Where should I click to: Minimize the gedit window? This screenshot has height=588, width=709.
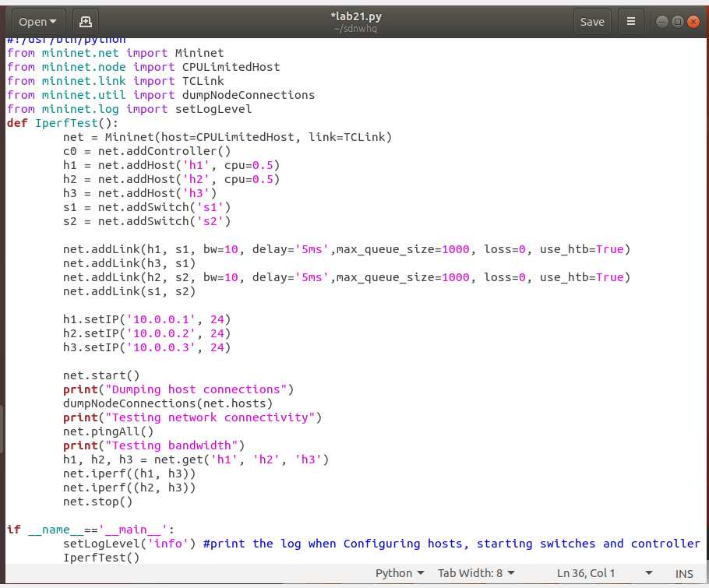click(661, 22)
